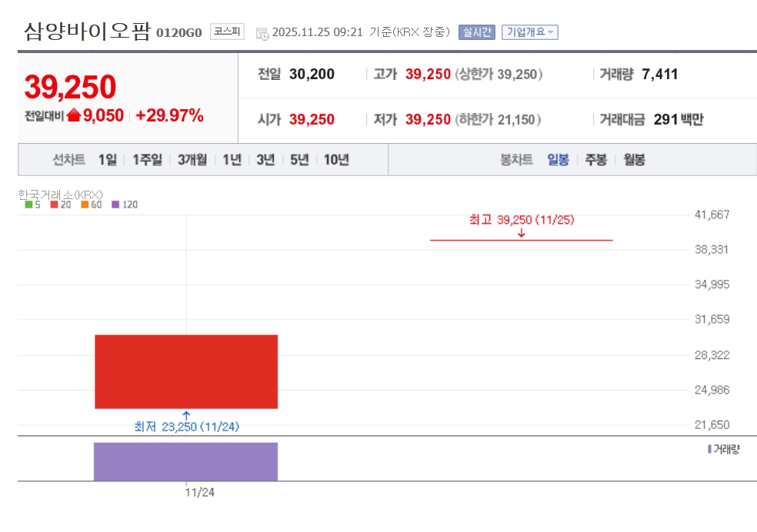Switch to the 월봉 monthly candle chart

point(634,160)
